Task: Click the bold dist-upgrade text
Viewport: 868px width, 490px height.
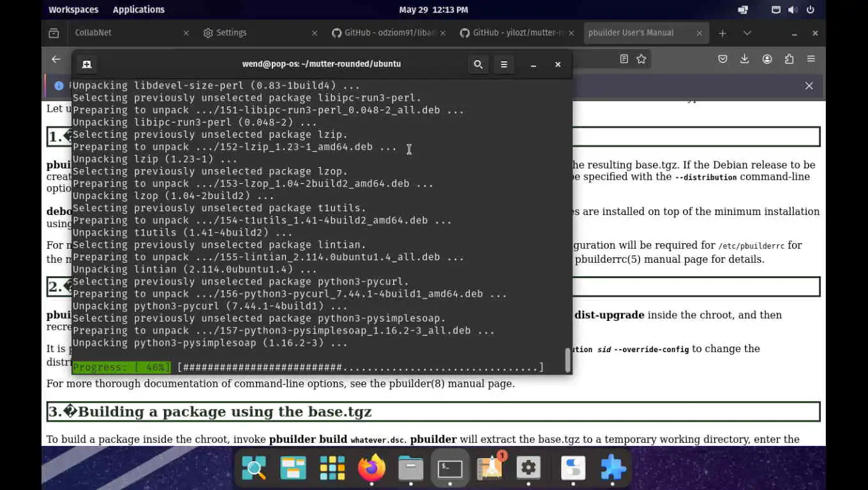Action: [609, 315]
